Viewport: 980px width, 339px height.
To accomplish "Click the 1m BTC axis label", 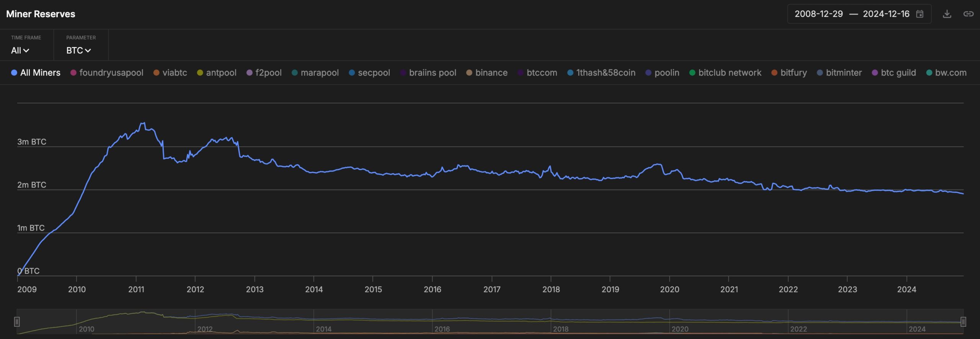I will [x=31, y=228].
